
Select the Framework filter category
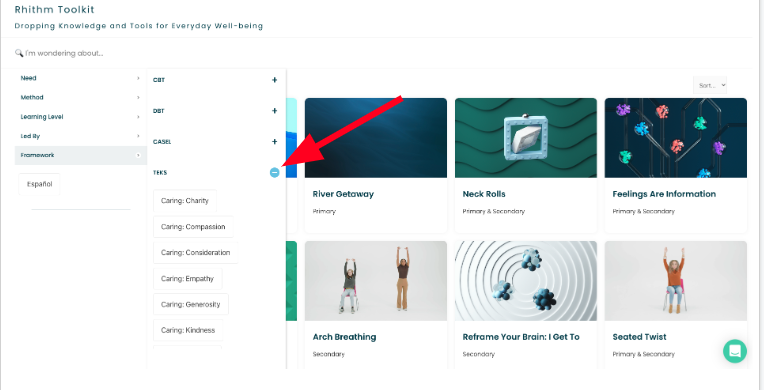pos(80,155)
